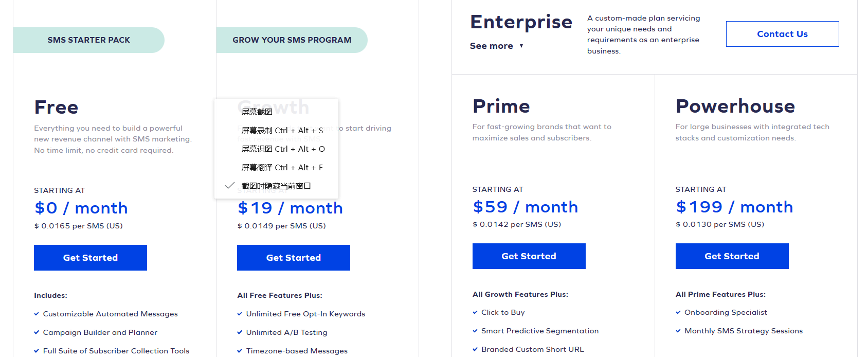The image size is (868, 357).
Task: Click Get Started under Free plan
Action: tap(91, 258)
